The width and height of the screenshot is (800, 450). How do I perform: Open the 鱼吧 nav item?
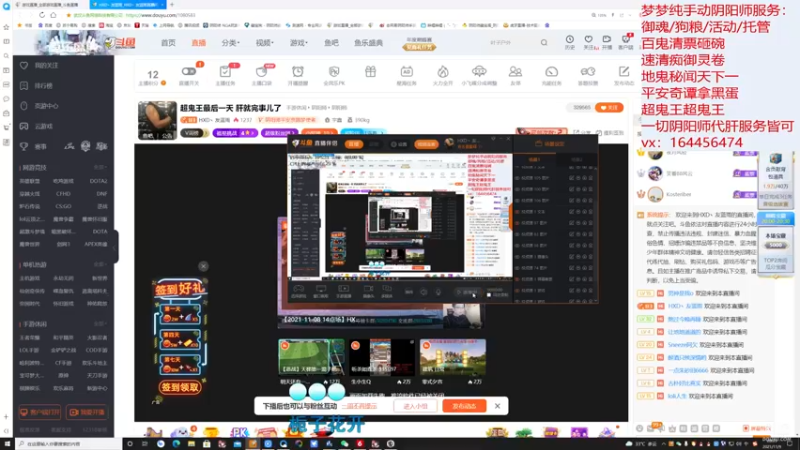point(331,43)
